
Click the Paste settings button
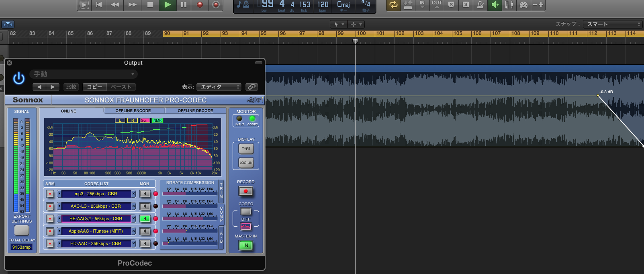click(x=121, y=87)
